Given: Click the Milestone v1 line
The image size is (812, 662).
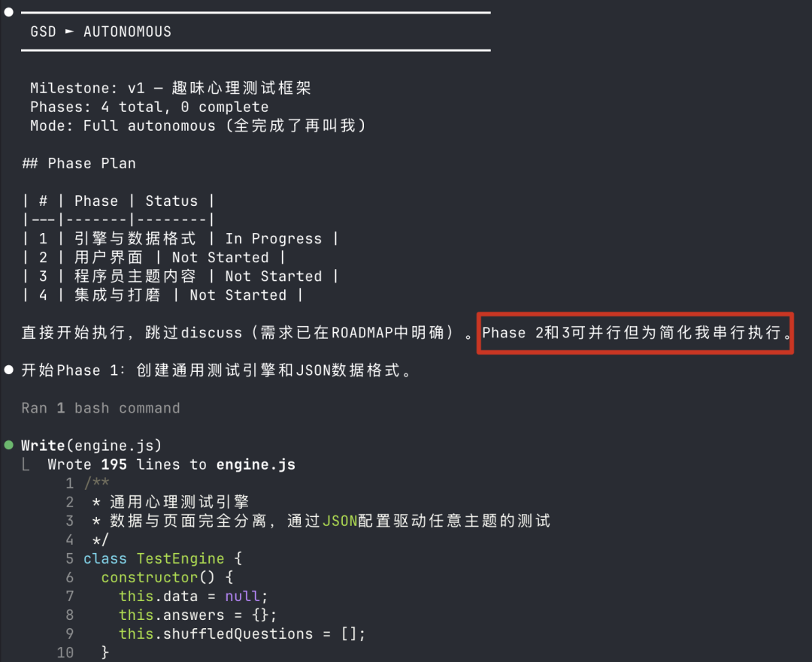Looking at the screenshot, I should (x=171, y=89).
